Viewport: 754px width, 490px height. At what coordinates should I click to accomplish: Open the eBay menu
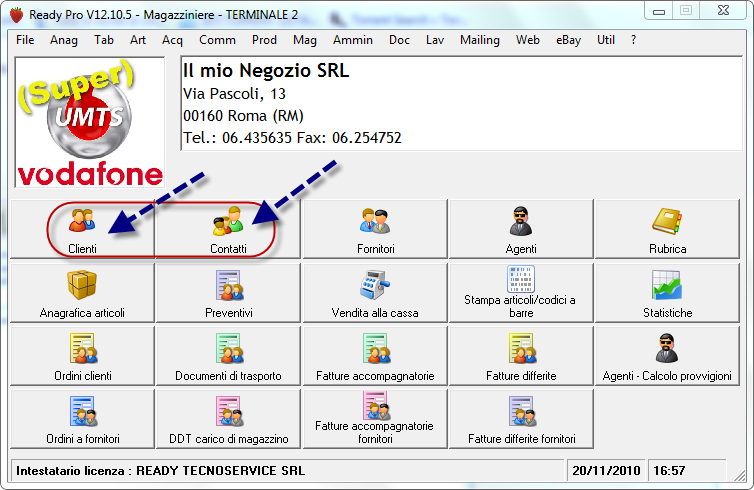click(568, 40)
